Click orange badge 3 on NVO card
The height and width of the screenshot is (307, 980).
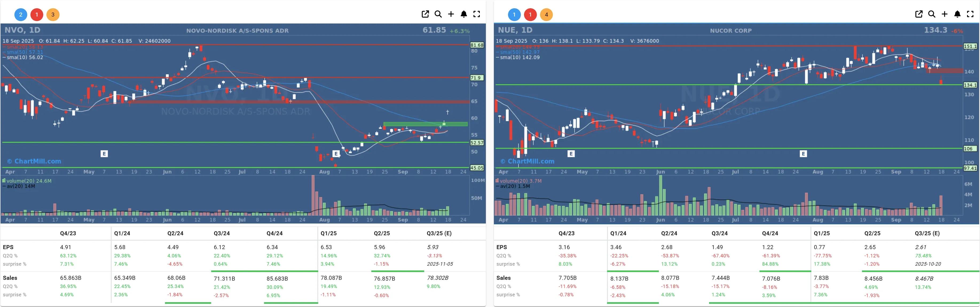tap(53, 15)
